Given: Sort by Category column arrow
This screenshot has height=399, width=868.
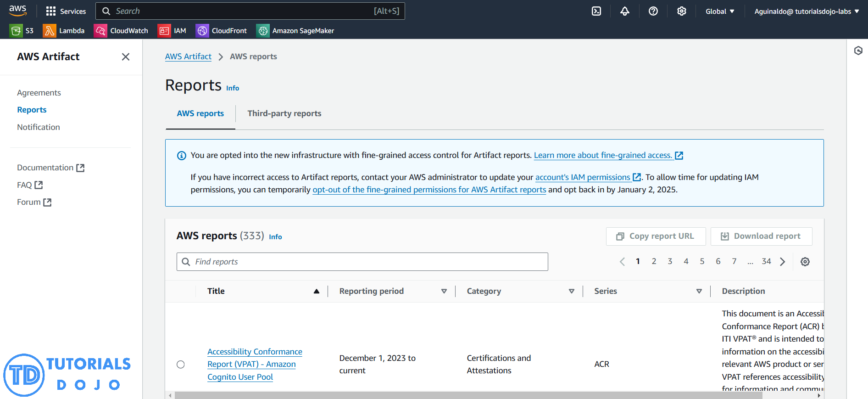Looking at the screenshot, I should coord(571,291).
